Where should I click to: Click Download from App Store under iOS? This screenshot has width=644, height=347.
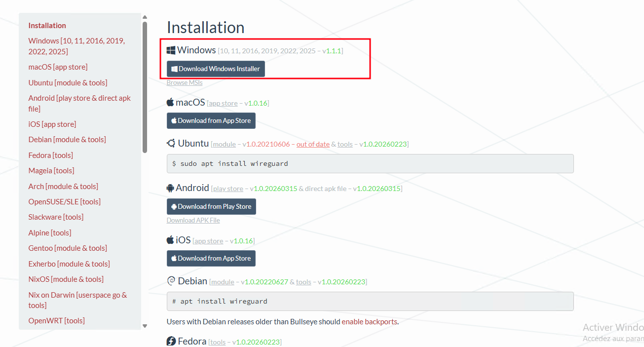coord(211,258)
